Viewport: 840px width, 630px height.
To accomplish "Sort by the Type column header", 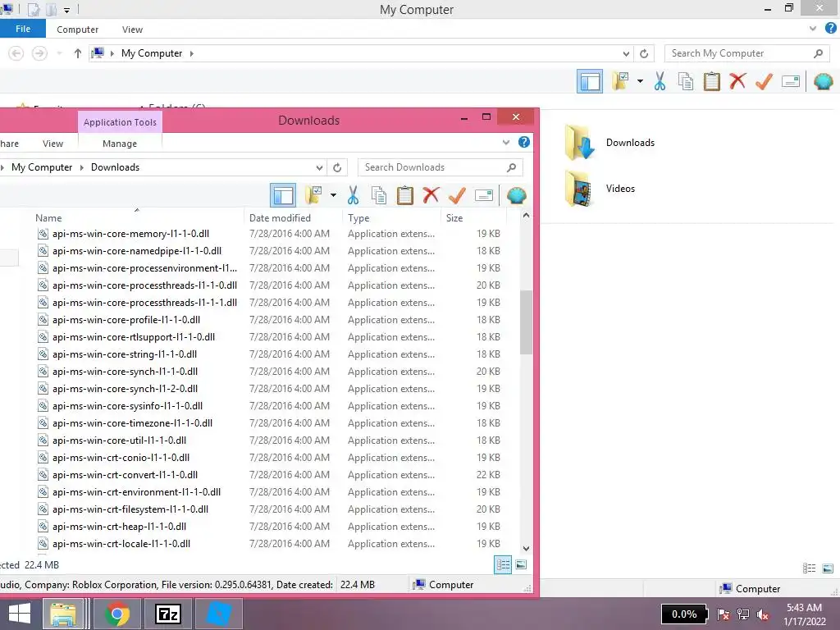I will click(x=358, y=218).
